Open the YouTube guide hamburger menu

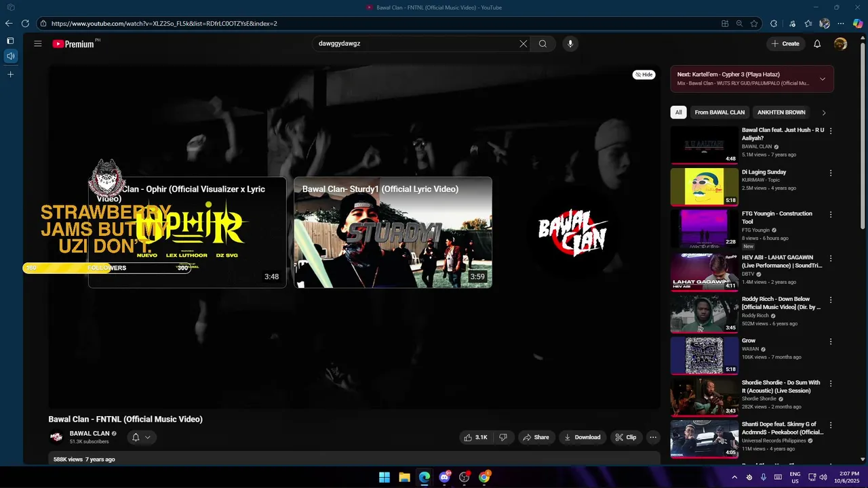point(38,44)
